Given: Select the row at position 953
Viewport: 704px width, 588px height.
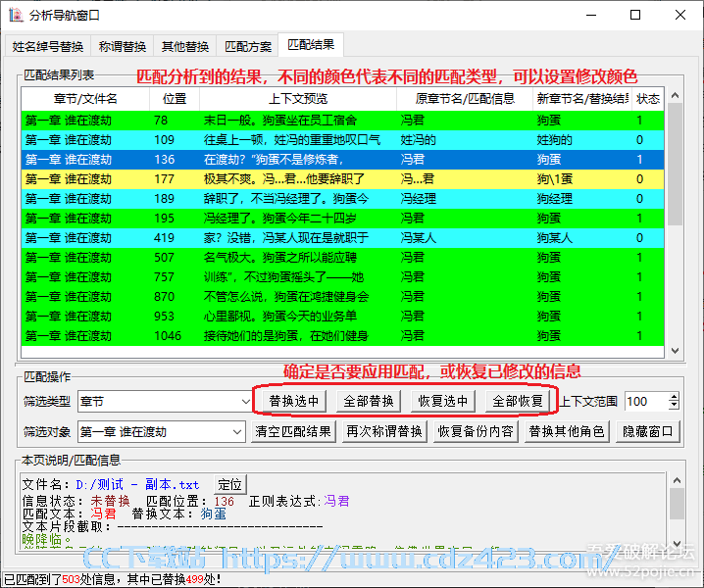Looking at the screenshot, I should (342, 317).
